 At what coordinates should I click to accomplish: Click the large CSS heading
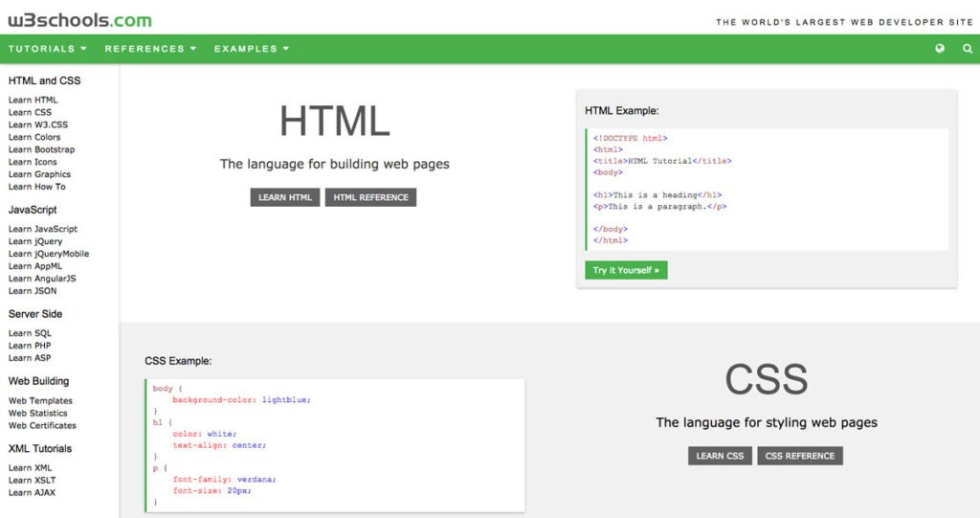coord(767,379)
